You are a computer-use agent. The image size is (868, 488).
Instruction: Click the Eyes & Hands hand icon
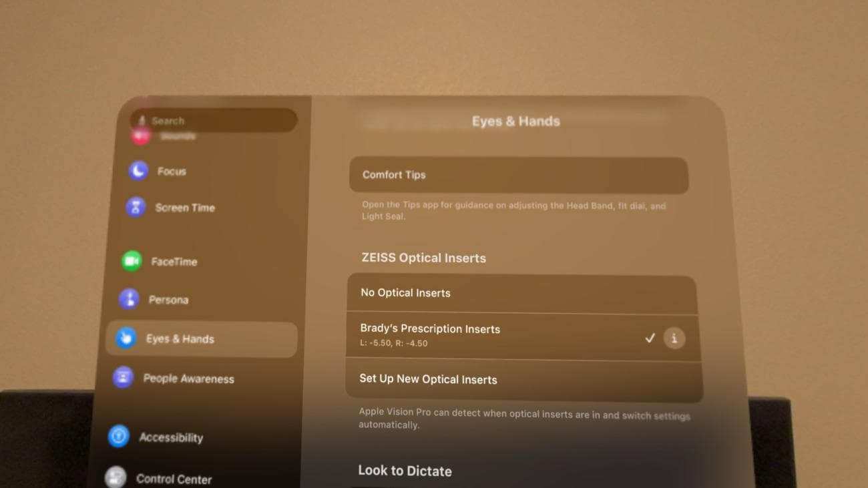click(126, 338)
